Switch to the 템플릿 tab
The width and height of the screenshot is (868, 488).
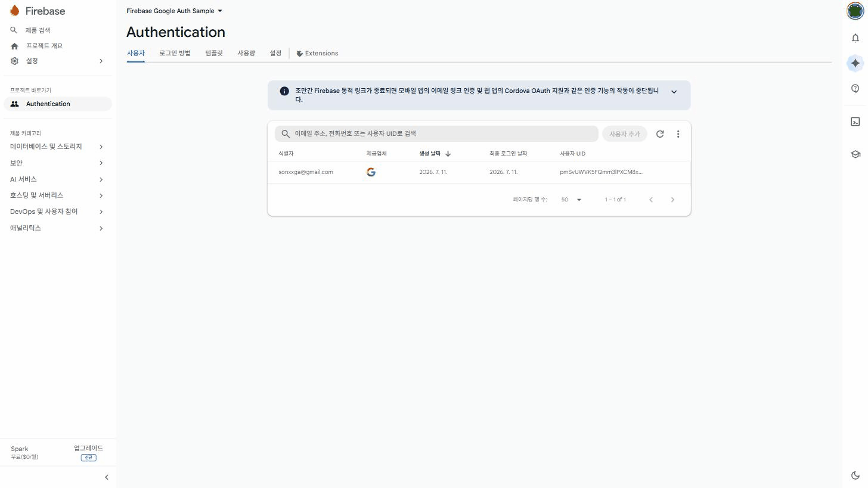coord(214,53)
